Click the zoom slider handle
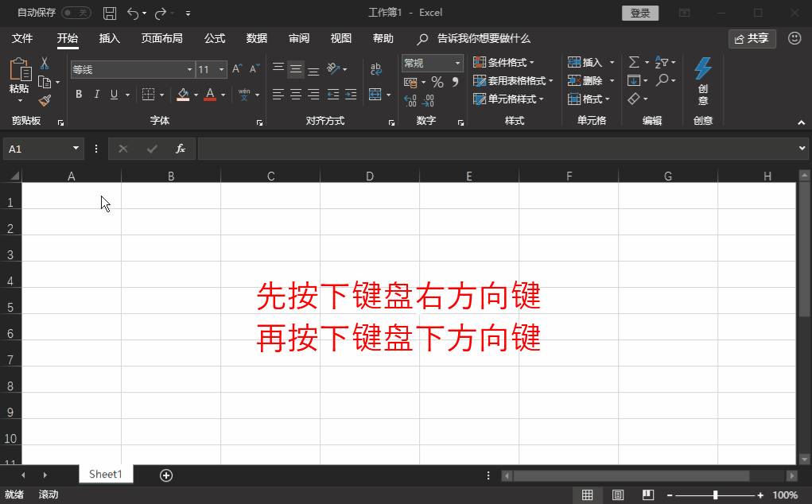812x504 pixels. 715,495
